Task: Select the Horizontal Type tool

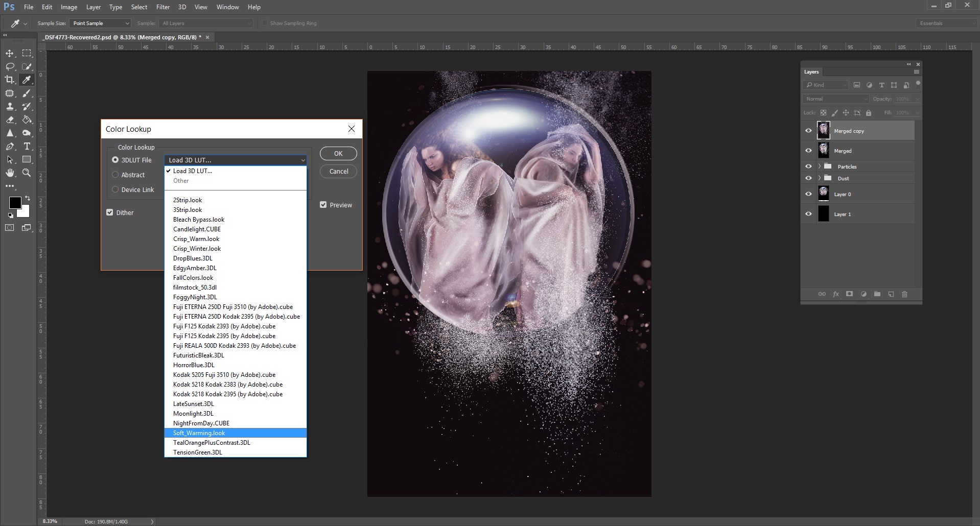Action: coord(27,146)
